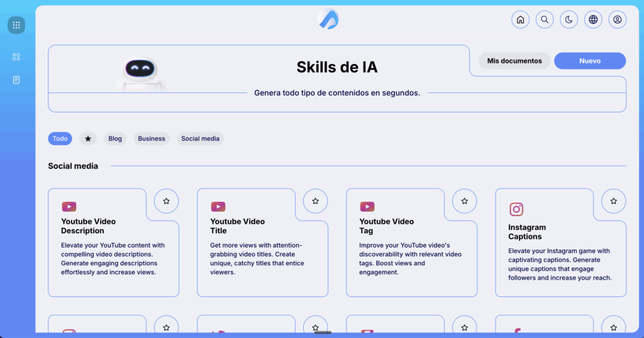The image size is (644, 338).
Task: Toggle favorite star on Instagram Captions
Action: click(x=613, y=201)
